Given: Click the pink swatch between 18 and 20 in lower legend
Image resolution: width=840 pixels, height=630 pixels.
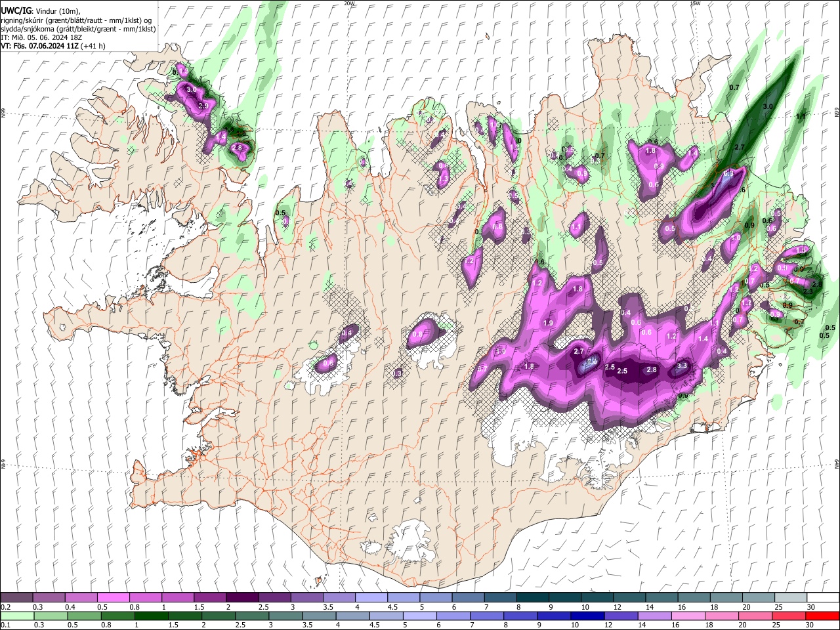Looking at the screenshot, I should 721,616.
